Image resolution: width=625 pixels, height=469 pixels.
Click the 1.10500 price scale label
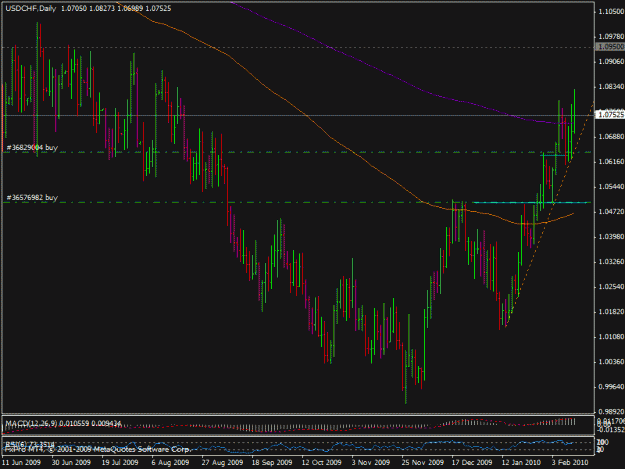click(611, 12)
